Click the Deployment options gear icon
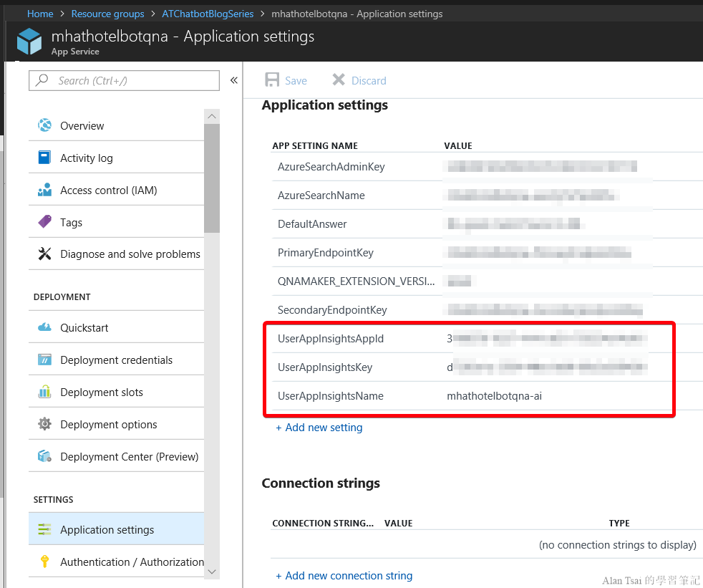The image size is (703, 588). [x=44, y=424]
